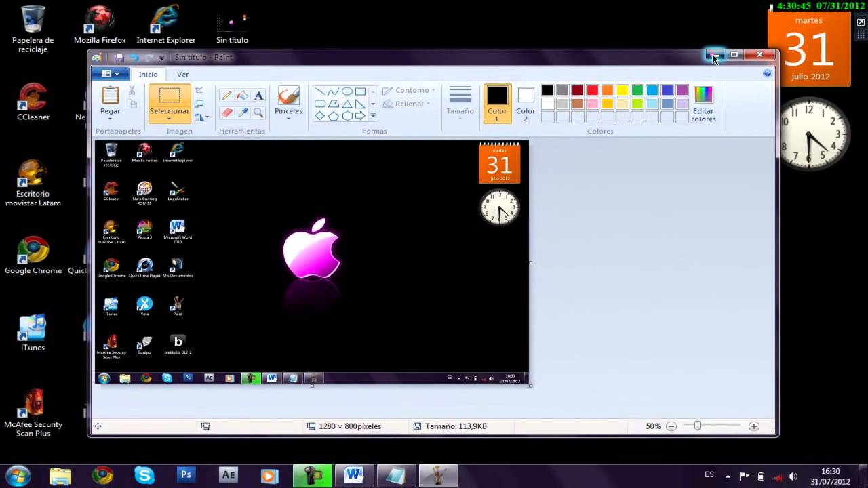Open Microsoft Word from the taskbar
This screenshot has height=488, width=868.
point(354,476)
